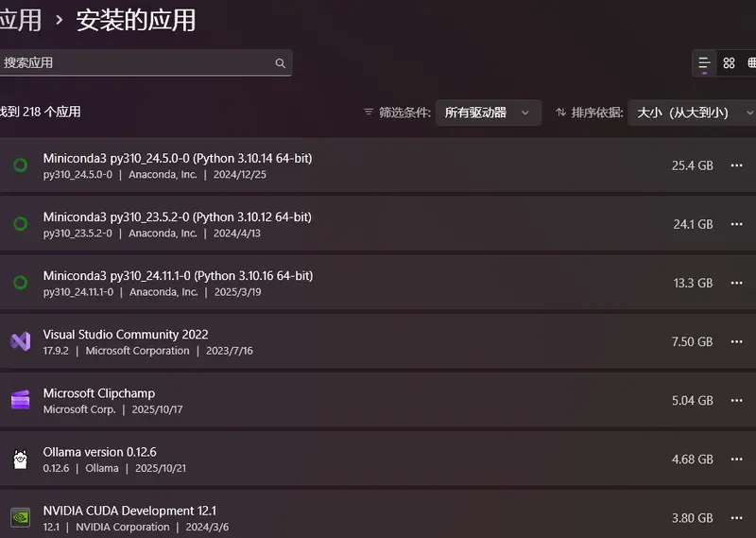Click the sort arrows icon beside 排序依据
This screenshot has width=756, height=538.
(560, 112)
